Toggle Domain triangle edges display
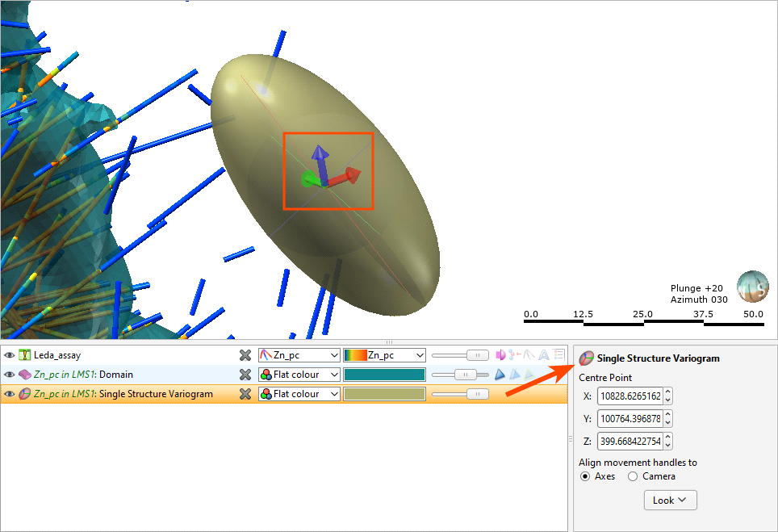 click(529, 375)
